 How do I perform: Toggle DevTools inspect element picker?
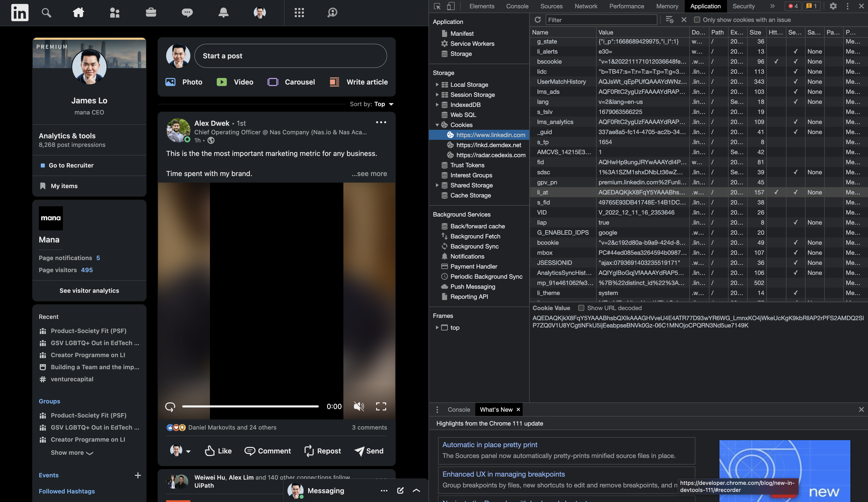click(x=437, y=6)
